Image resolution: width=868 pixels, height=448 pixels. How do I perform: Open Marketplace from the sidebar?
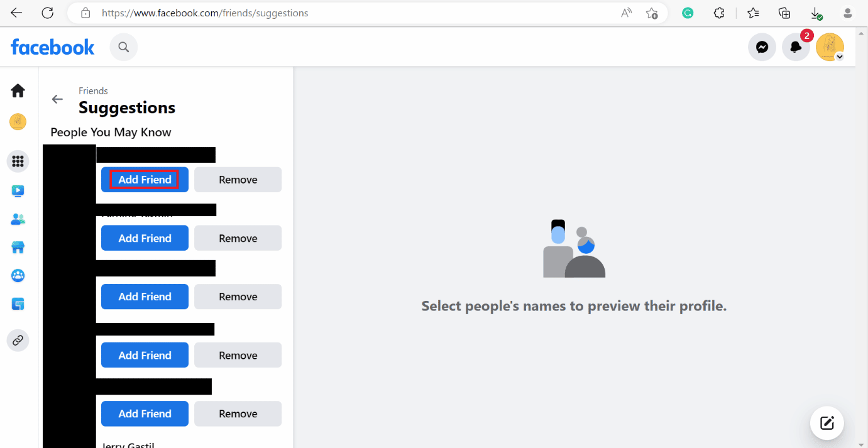pyautogui.click(x=17, y=247)
